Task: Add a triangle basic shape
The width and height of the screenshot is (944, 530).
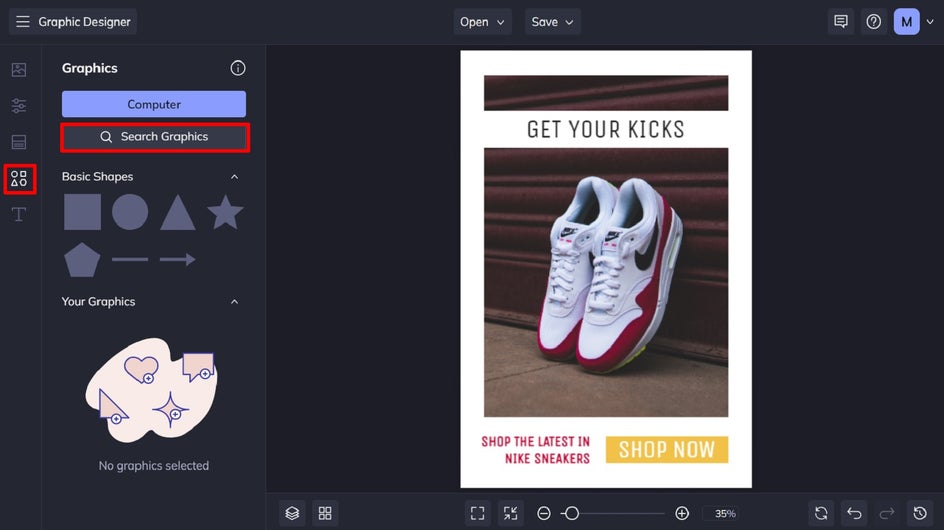Action: (178, 212)
